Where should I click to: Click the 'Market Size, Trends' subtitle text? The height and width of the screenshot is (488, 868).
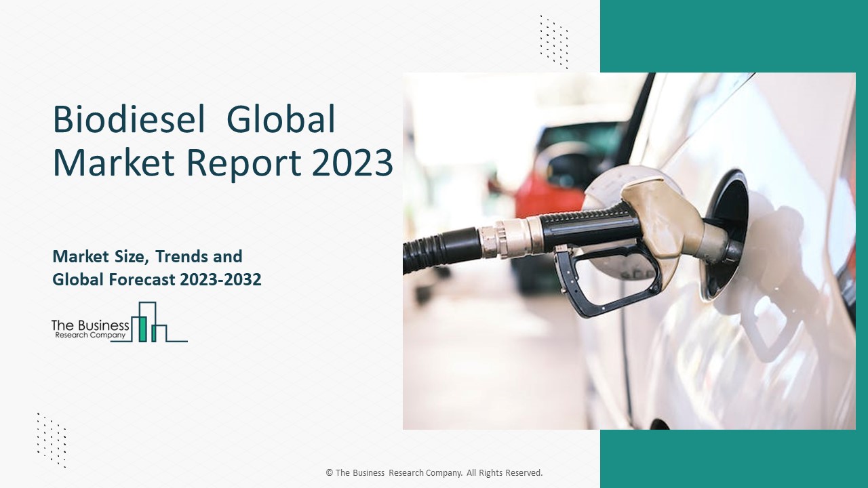[146, 257]
